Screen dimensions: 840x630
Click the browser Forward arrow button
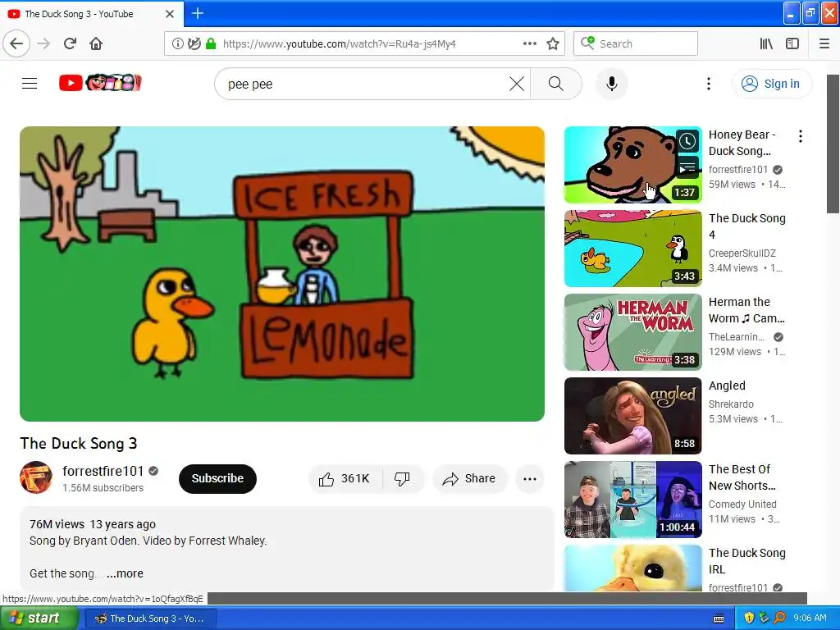[43, 43]
